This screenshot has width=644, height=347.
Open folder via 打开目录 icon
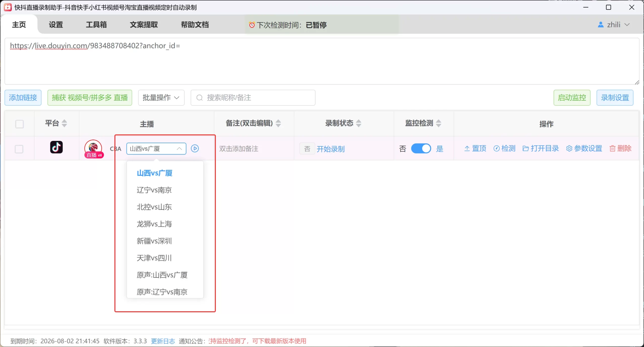pos(526,148)
